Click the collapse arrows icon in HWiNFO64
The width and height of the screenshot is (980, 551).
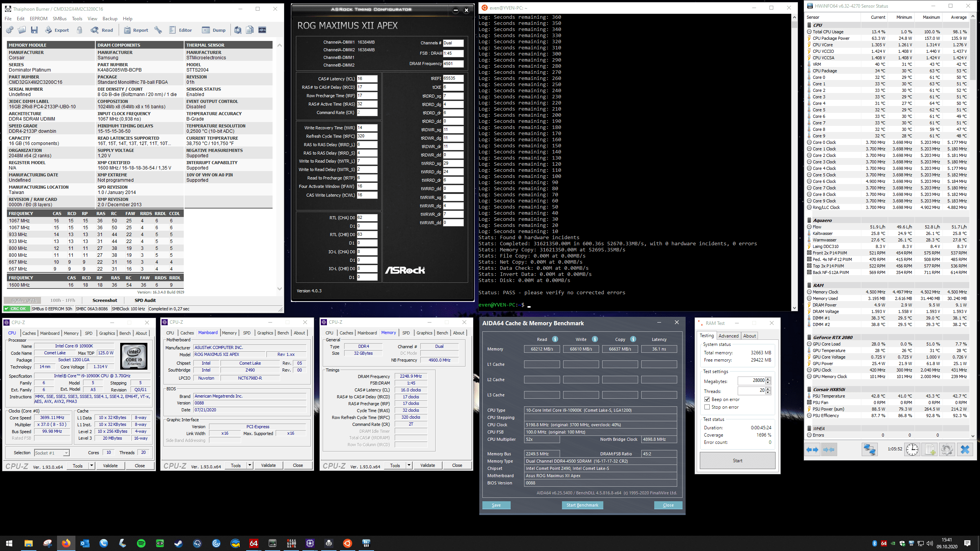point(829,449)
